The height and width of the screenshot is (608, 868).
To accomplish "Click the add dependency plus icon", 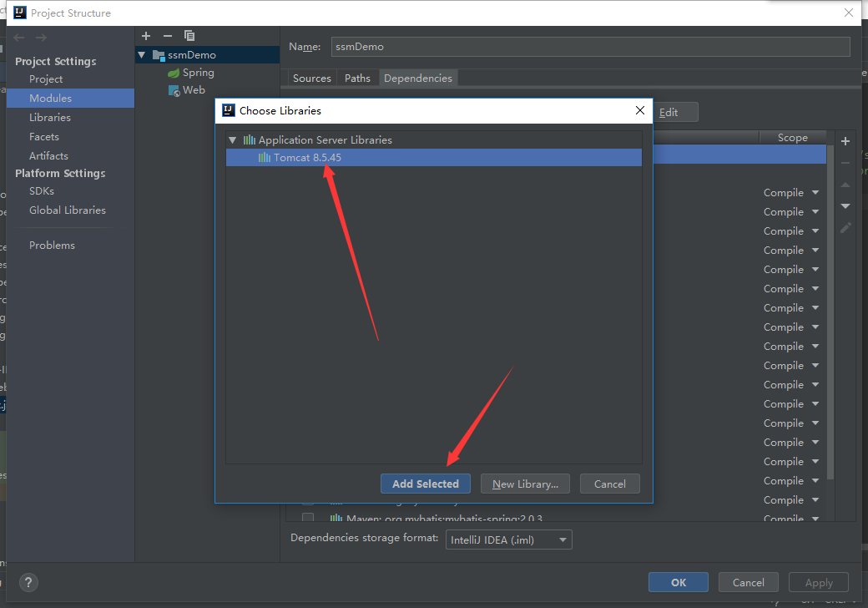I will click(845, 141).
